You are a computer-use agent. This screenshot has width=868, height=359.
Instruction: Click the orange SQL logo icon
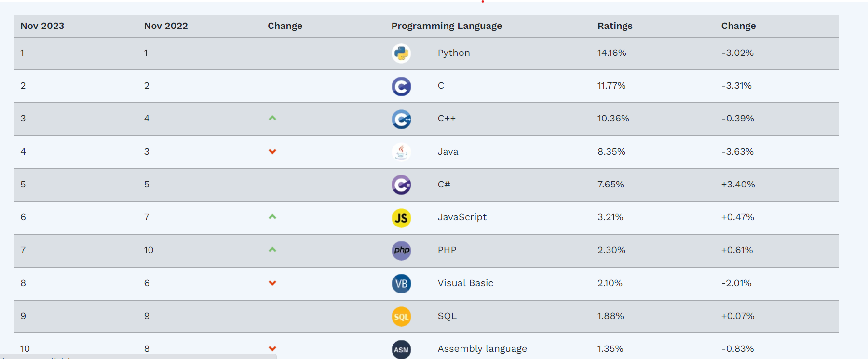(x=401, y=317)
